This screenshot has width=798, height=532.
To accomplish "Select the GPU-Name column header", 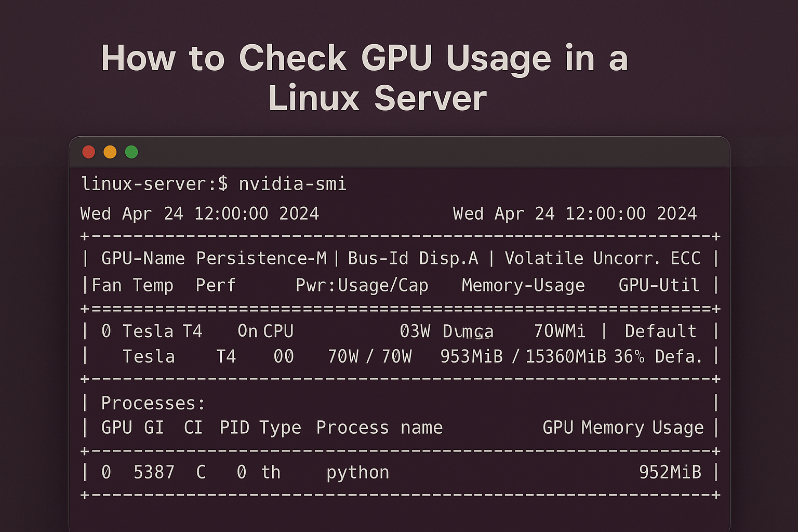I will (x=143, y=258).
